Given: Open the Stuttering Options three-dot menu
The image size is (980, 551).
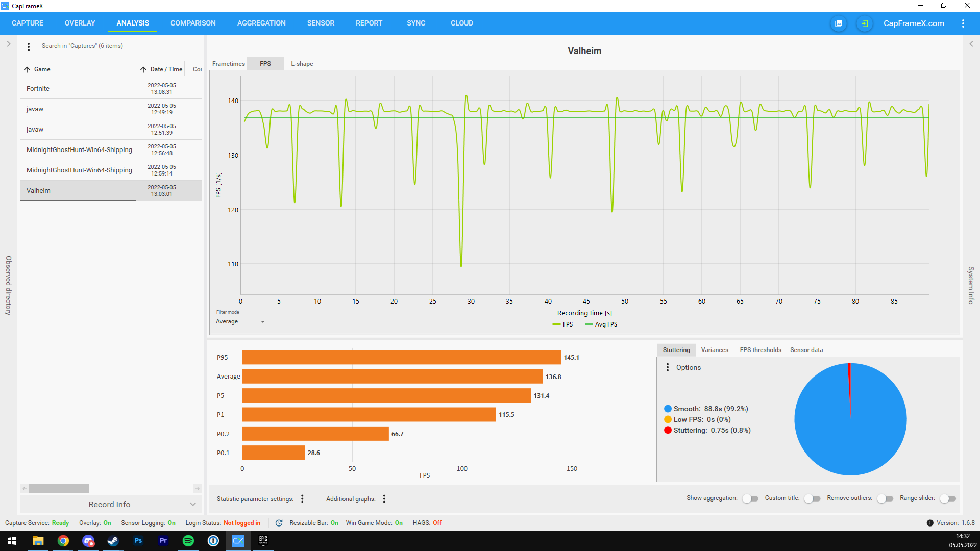Looking at the screenshot, I should 668,367.
